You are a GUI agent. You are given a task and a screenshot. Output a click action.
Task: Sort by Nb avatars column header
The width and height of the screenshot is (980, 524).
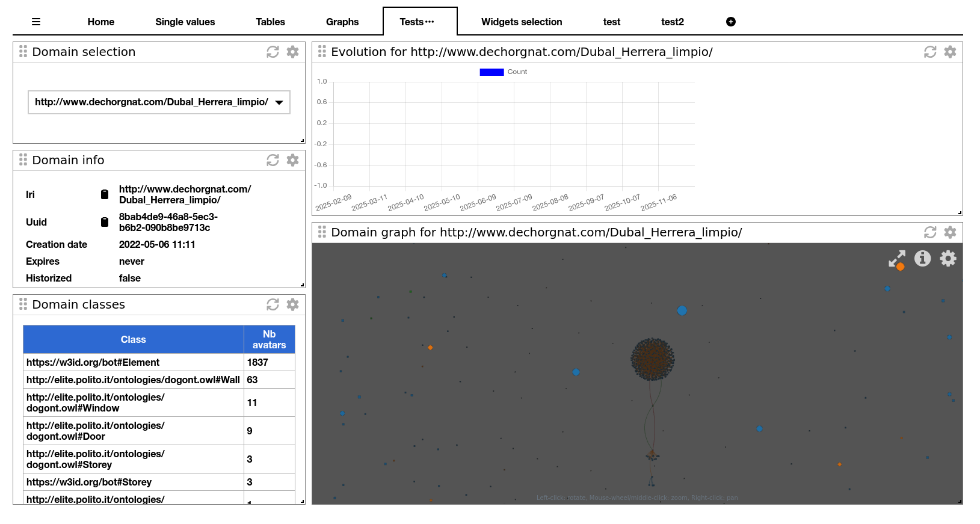click(269, 339)
